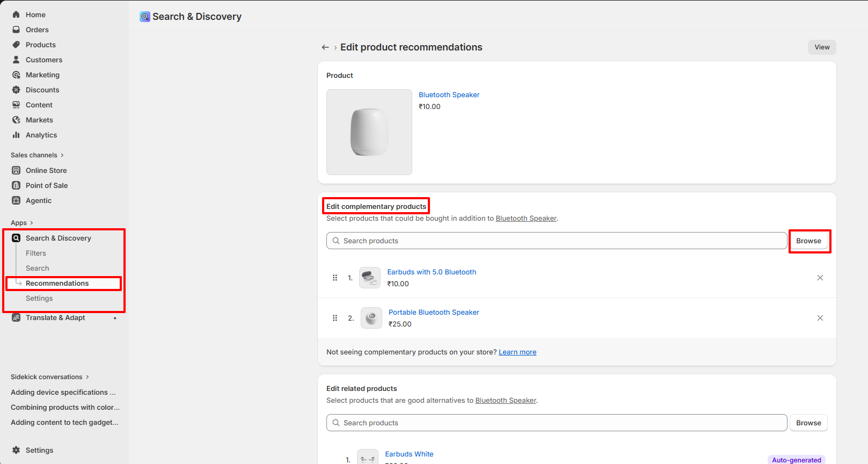Click the Online Store icon
The width and height of the screenshot is (868, 464).
(16, 170)
